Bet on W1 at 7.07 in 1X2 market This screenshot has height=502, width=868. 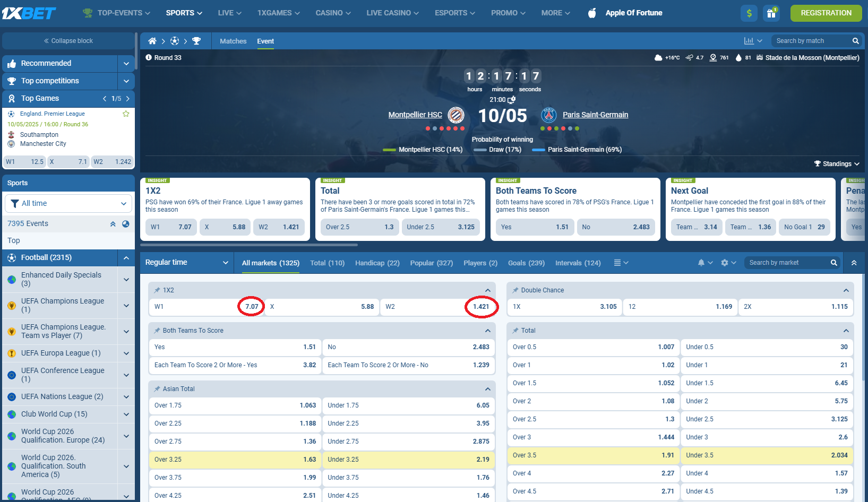[207, 307]
